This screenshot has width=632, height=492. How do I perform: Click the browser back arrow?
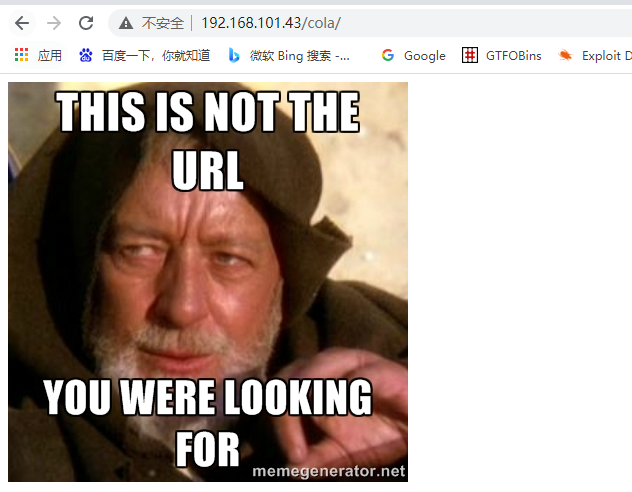[22, 23]
